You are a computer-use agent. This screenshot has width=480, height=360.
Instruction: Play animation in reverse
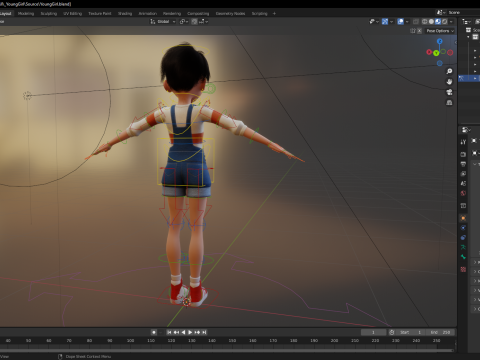click(183, 332)
